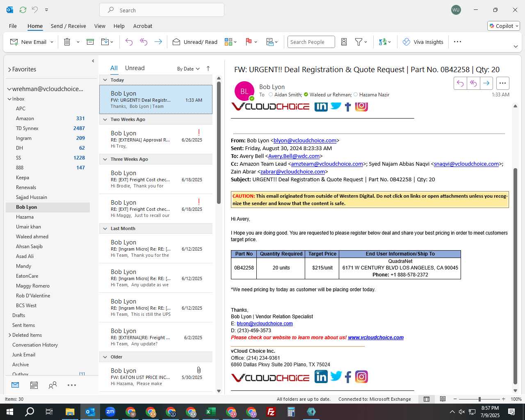Open www.vcloudchoice.com website link
The width and height of the screenshot is (525, 420).
coord(376,338)
